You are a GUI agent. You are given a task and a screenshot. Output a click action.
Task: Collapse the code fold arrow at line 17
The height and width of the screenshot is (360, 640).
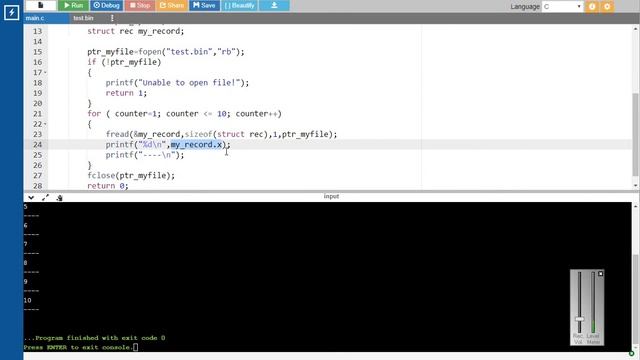tap(45, 73)
